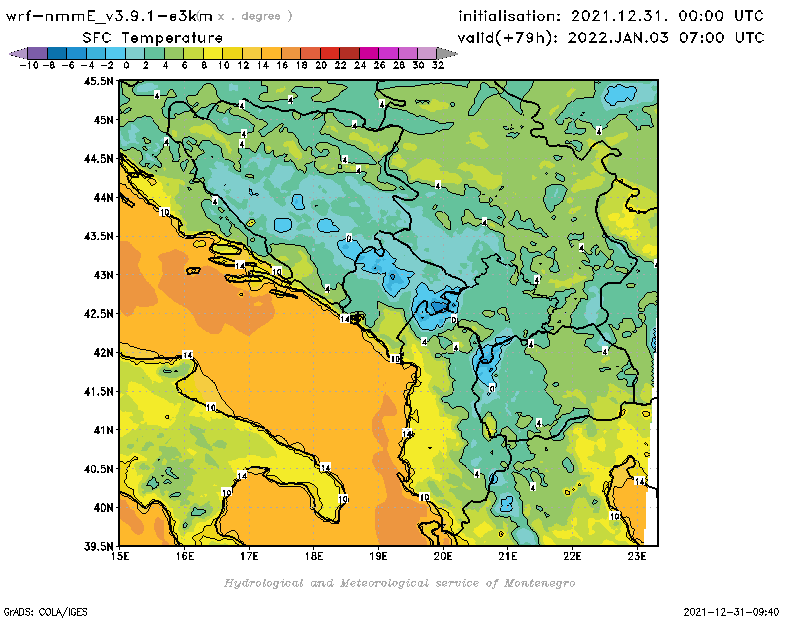Click the '41N' latitude label
The height and width of the screenshot is (618, 800).
pos(103,430)
